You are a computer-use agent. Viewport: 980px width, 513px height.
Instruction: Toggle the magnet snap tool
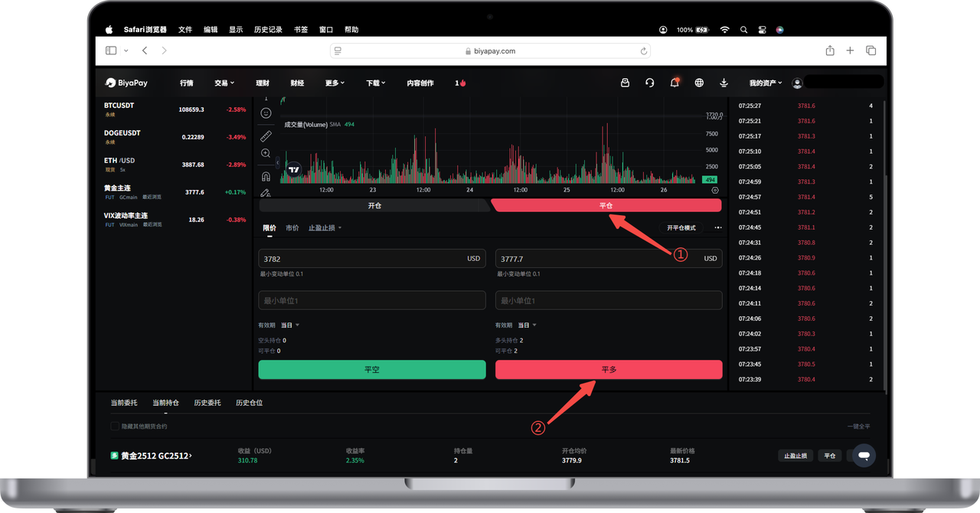click(266, 176)
